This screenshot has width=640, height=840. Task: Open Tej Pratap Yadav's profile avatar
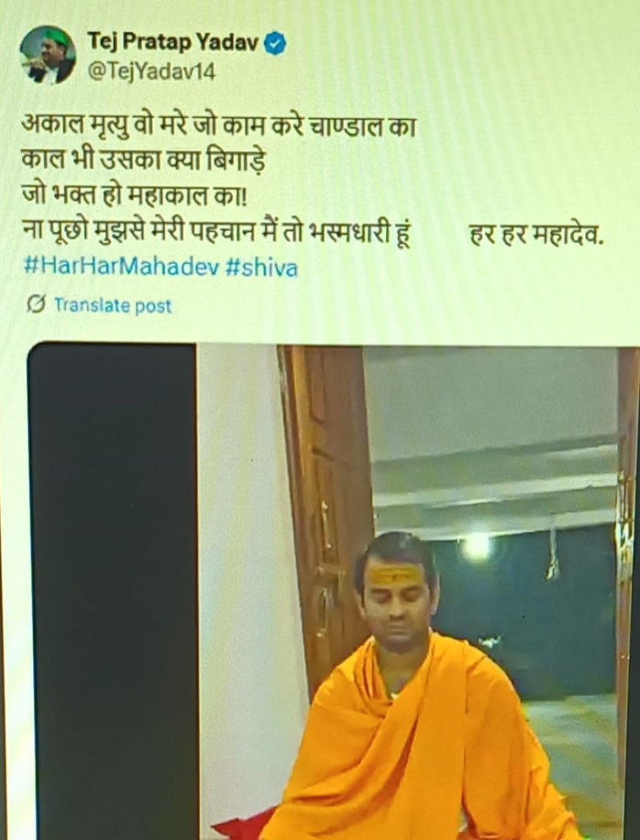(x=48, y=56)
